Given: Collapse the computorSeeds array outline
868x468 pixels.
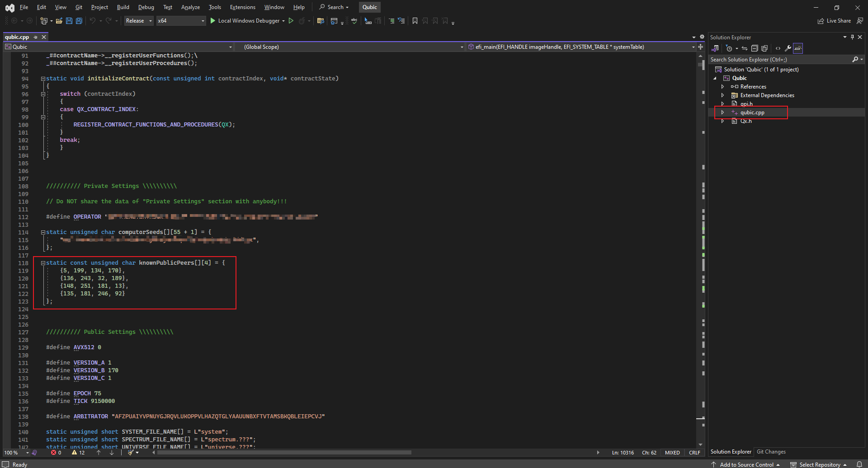Looking at the screenshot, I should (43, 232).
